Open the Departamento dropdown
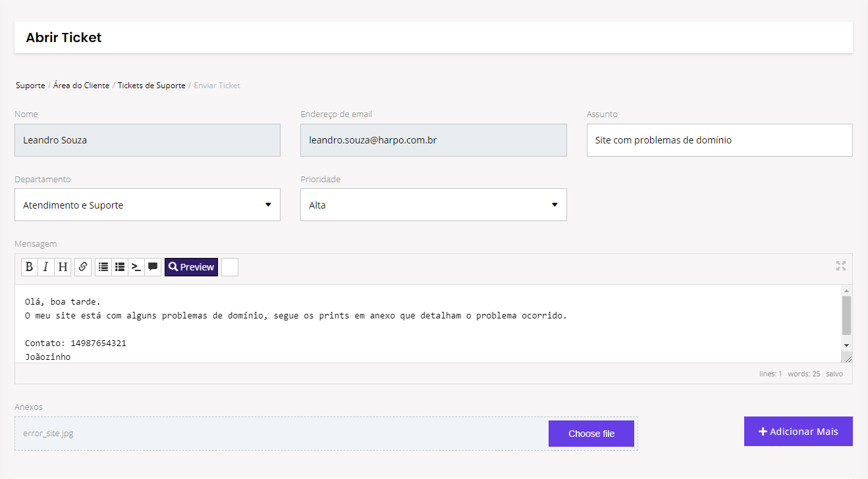Screen dimensions: 868x479 click(x=148, y=205)
